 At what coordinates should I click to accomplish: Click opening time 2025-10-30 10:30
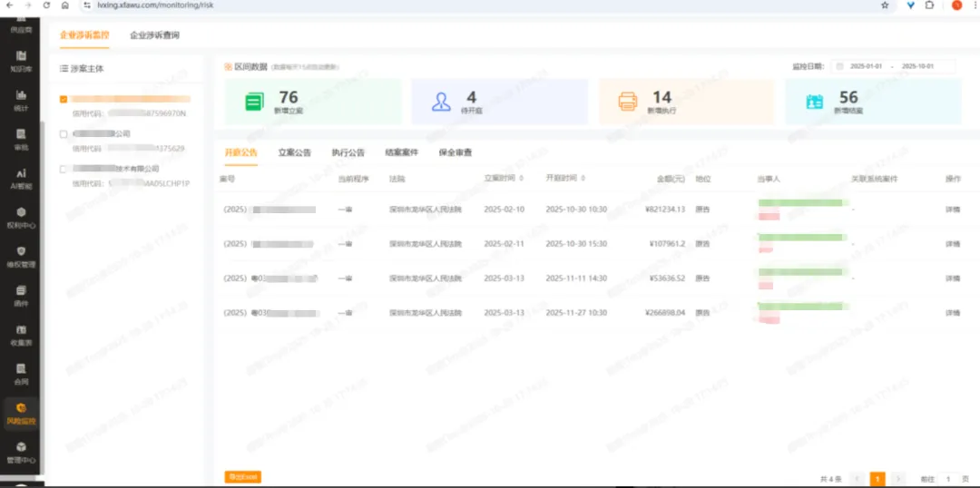point(576,210)
